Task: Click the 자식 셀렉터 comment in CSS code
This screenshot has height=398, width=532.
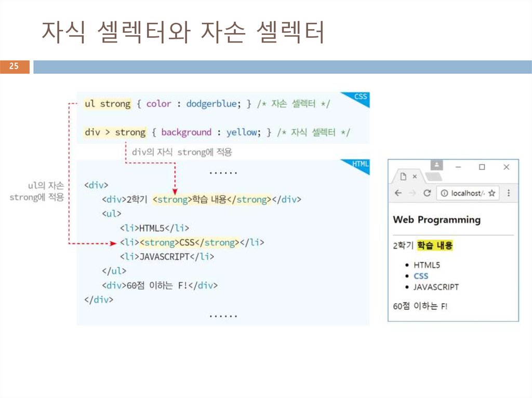Action: [x=313, y=132]
